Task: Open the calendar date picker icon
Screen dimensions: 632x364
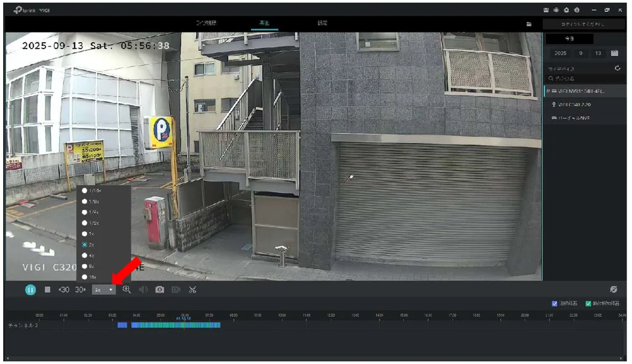Action: coord(614,53)
